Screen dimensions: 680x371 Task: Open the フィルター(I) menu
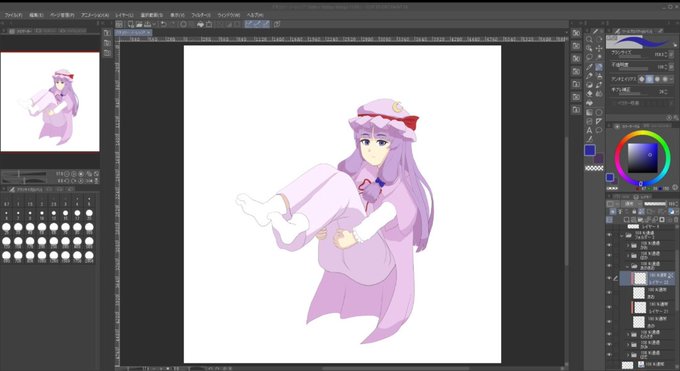201,15
